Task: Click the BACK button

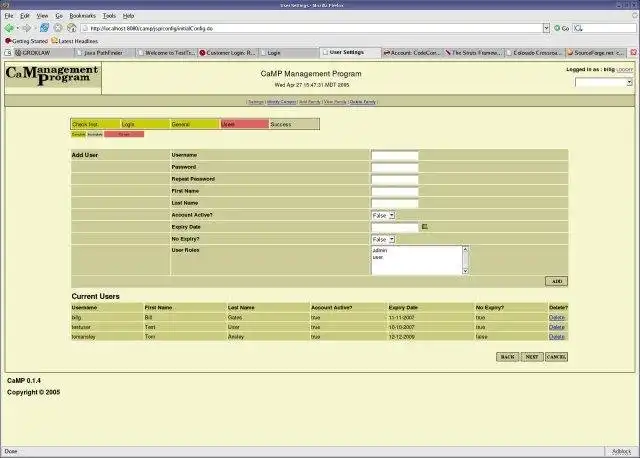Action: pos(507,357)
